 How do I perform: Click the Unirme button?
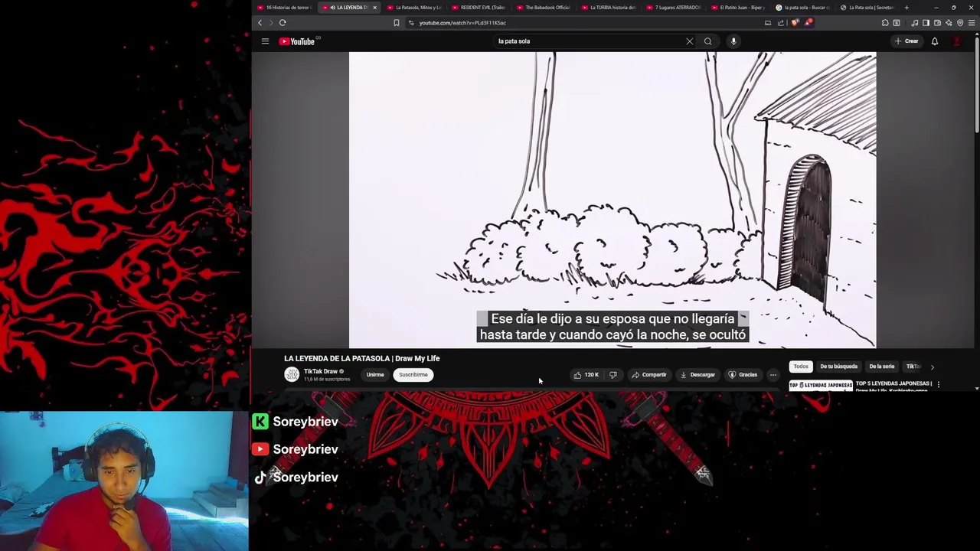375,375
